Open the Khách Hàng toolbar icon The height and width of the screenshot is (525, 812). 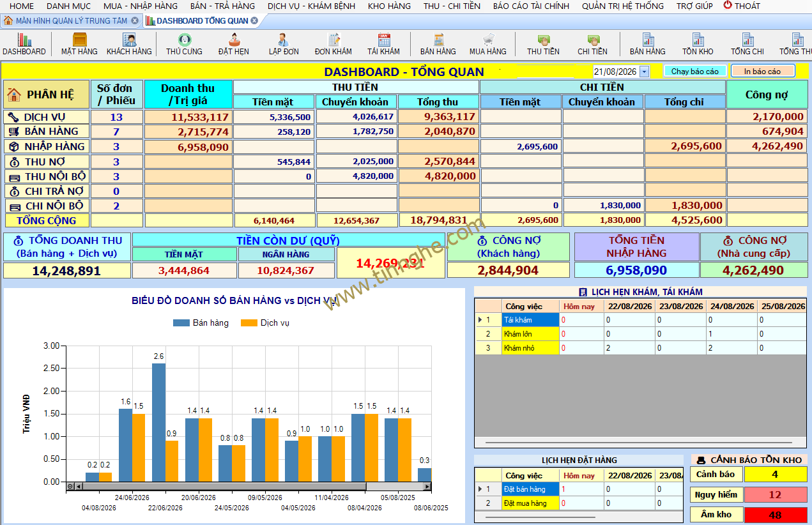(129, 44)
